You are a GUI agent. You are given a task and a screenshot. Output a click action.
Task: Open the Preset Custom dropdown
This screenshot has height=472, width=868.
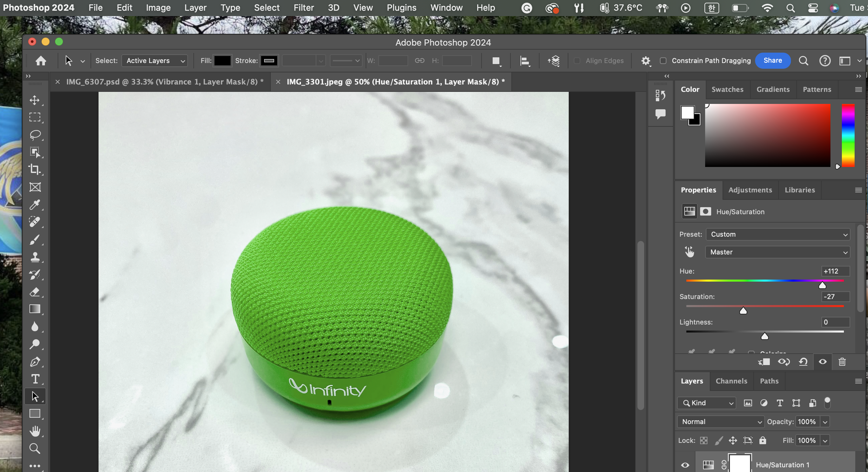coord(778,234)
